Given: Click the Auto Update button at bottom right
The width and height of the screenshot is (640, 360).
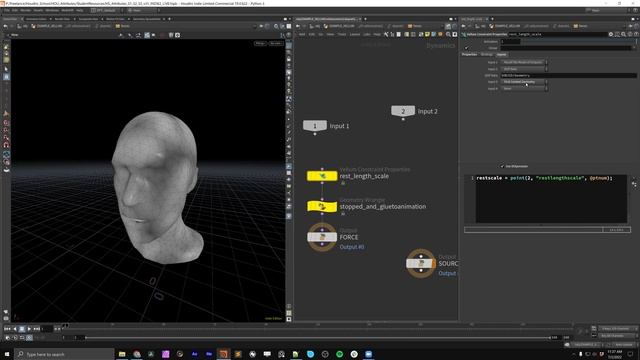Looking at the screenshot, I should (623, 344).
